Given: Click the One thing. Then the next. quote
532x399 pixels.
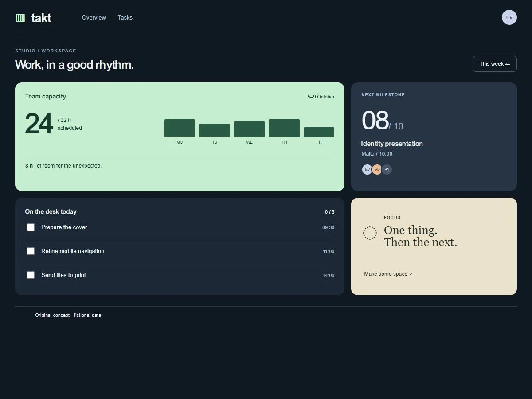Looking at the screenshot, I should point(420,236).
